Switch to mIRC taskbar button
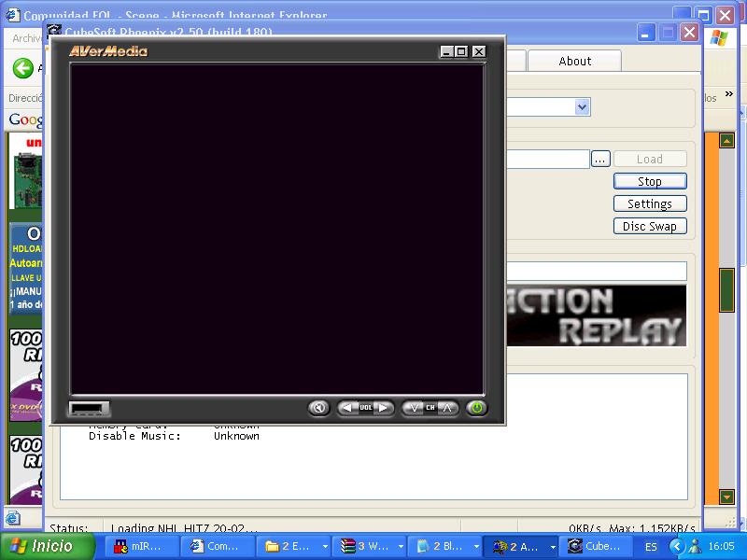 (x=142, y=546)
